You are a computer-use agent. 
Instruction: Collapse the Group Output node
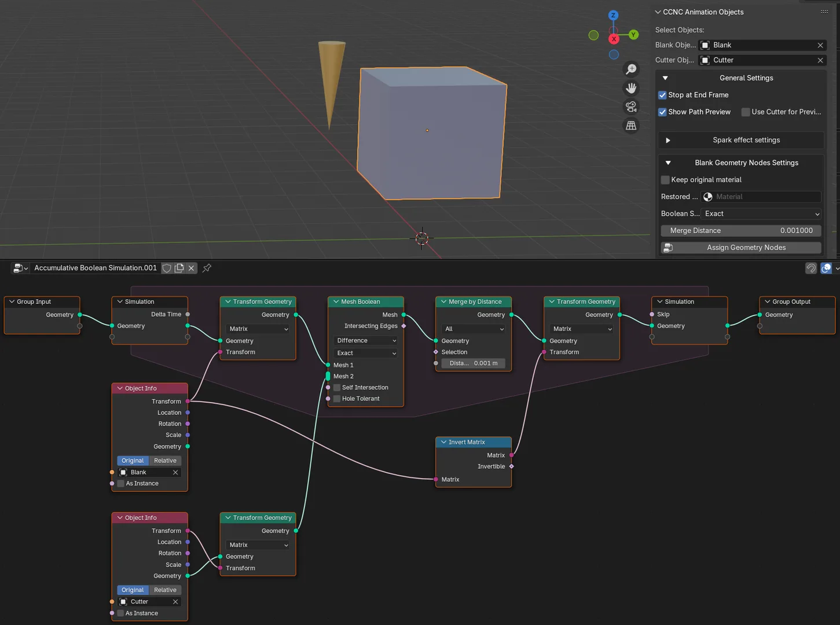click(768, 302)
